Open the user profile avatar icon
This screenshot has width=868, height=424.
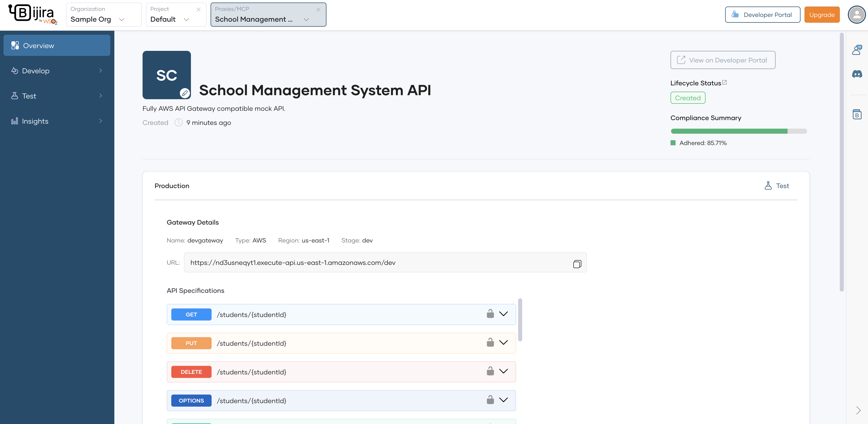coord(857,14)
